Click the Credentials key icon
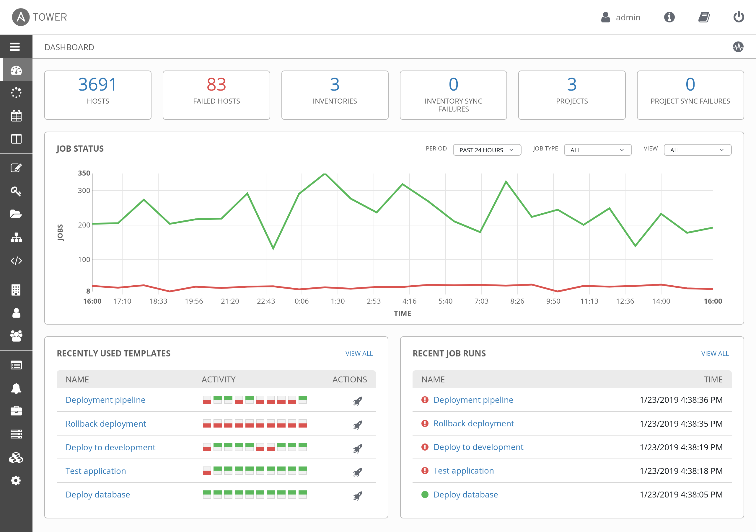 point(16,191)
